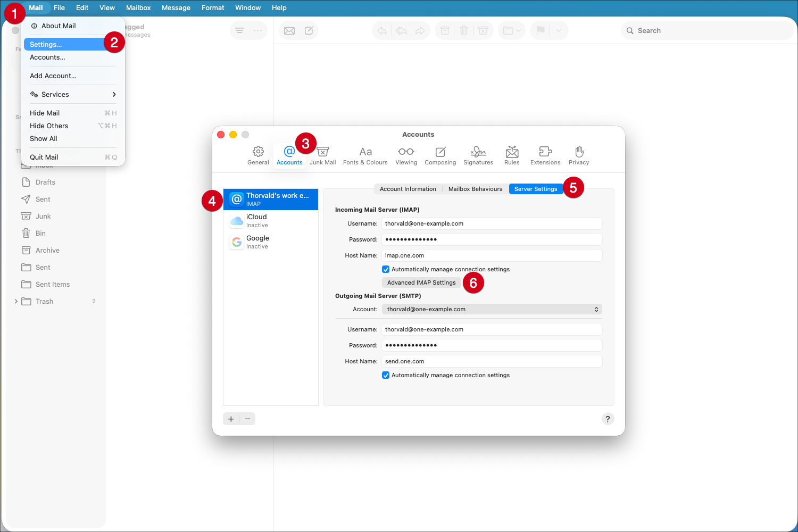Open the Privacy settings pane
Image resolution: width=798 pixels, height=532 pixels.
coord(578,155)
